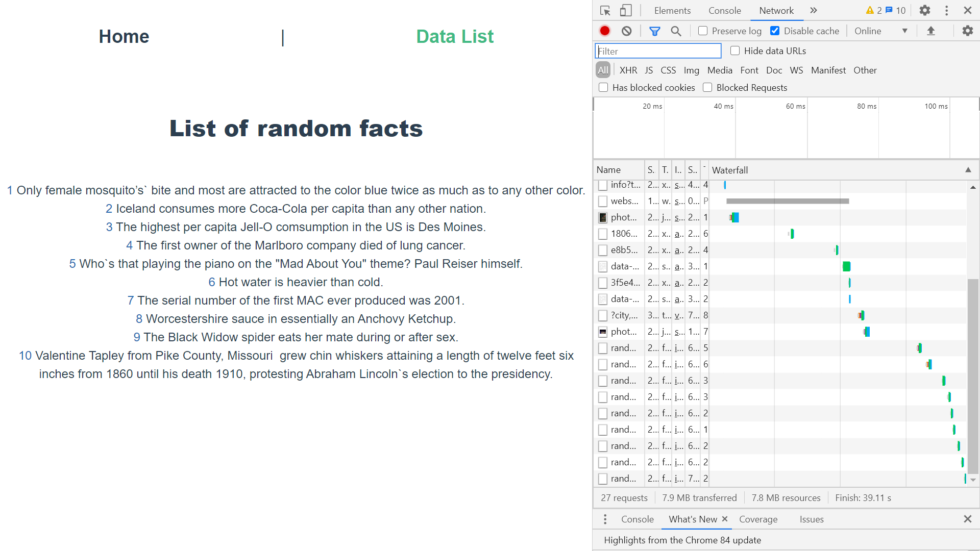
Task: Filter requests by Media
Action: 720,70
